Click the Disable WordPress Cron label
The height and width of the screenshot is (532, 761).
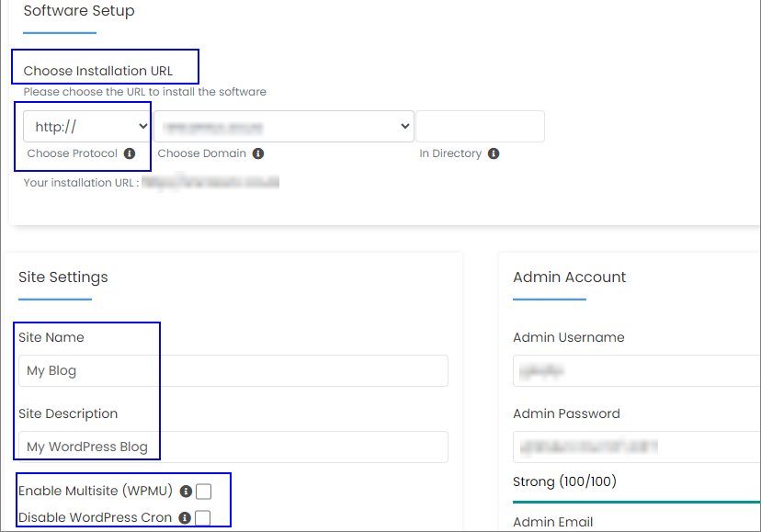pyautogui.click(x=96, y=518)
